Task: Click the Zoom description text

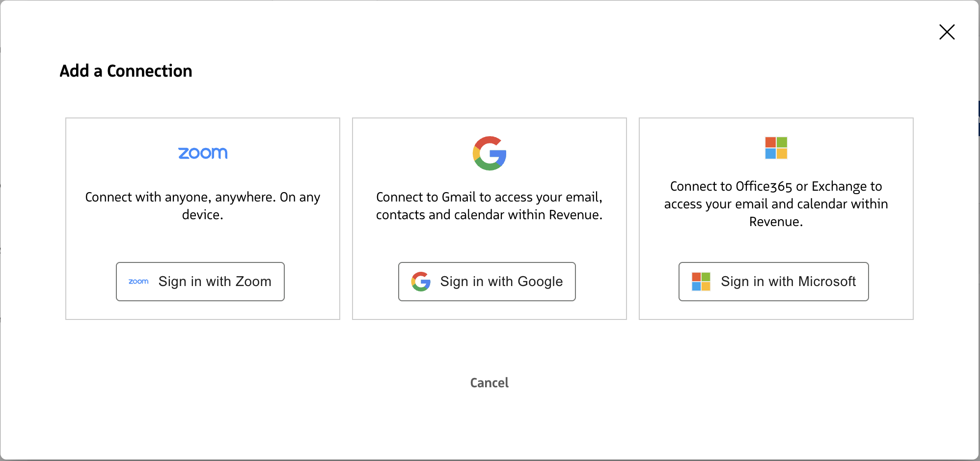Action: coord(203,198)
